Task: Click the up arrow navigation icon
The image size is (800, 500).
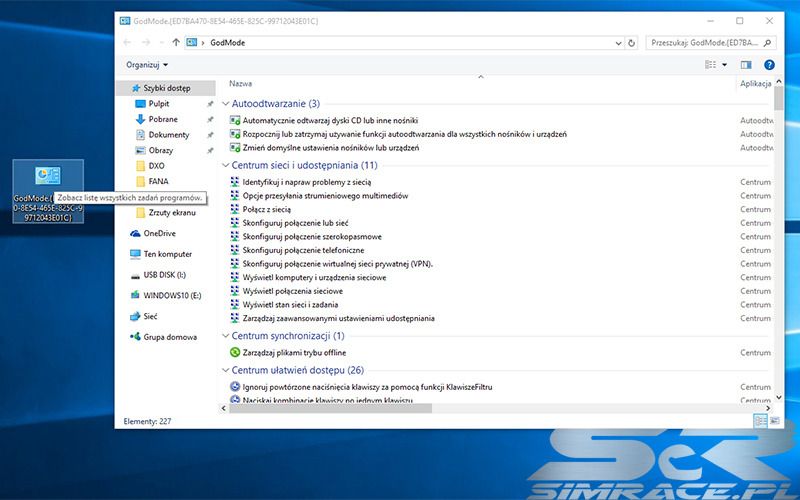Action: (176, 42)
